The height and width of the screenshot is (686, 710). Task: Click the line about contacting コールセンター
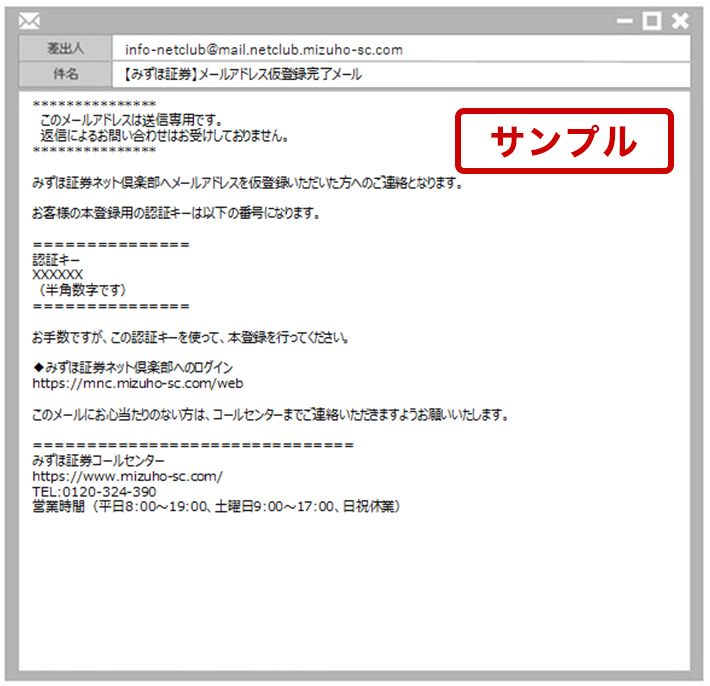[270, 414]
